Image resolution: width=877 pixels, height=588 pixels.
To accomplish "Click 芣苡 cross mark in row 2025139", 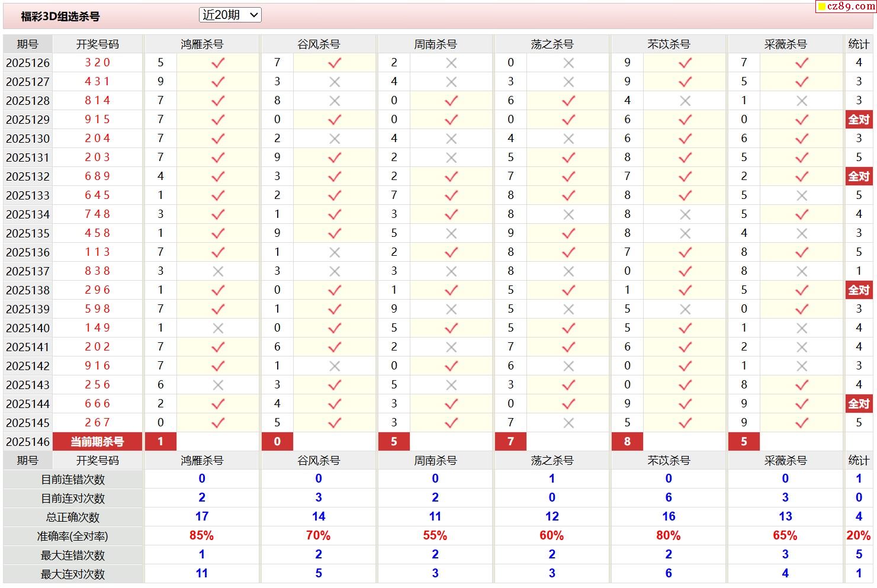I will (685, 309).
